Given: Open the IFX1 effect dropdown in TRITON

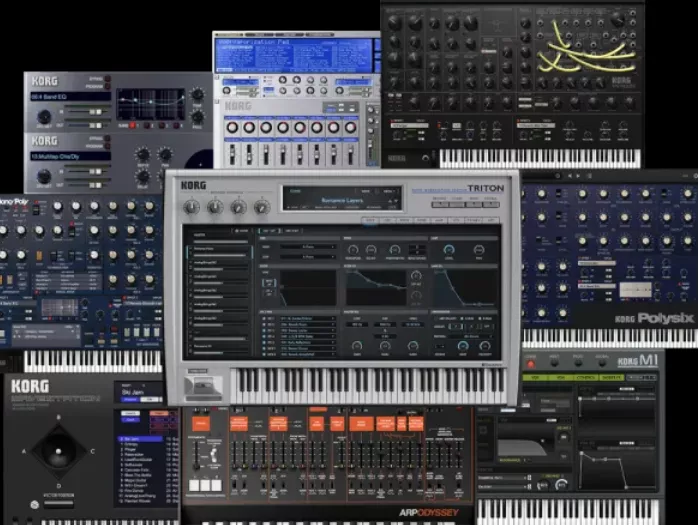Looking at the screenshot, I should [x=307, y=319].
